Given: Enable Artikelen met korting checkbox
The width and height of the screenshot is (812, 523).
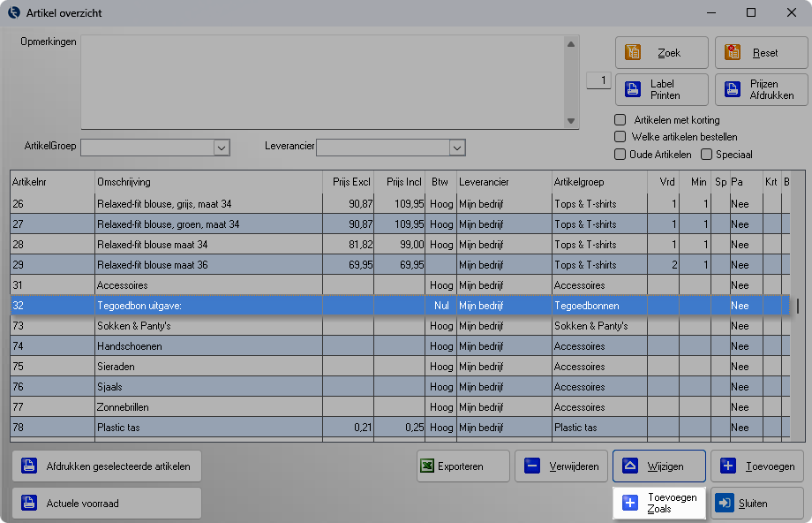Looking at the screenshot, I should click(620, 120).
